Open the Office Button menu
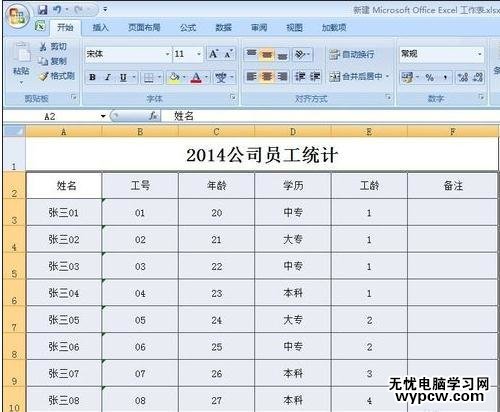Viewport: 500px width, 412px height. point(17,16)
